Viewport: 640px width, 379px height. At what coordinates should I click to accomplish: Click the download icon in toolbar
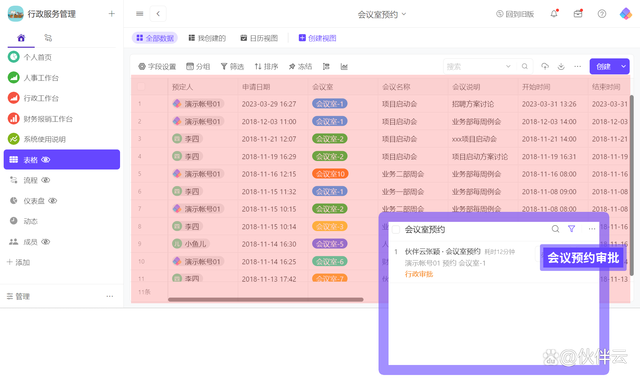pyautogui.click(x=561, y=66)
